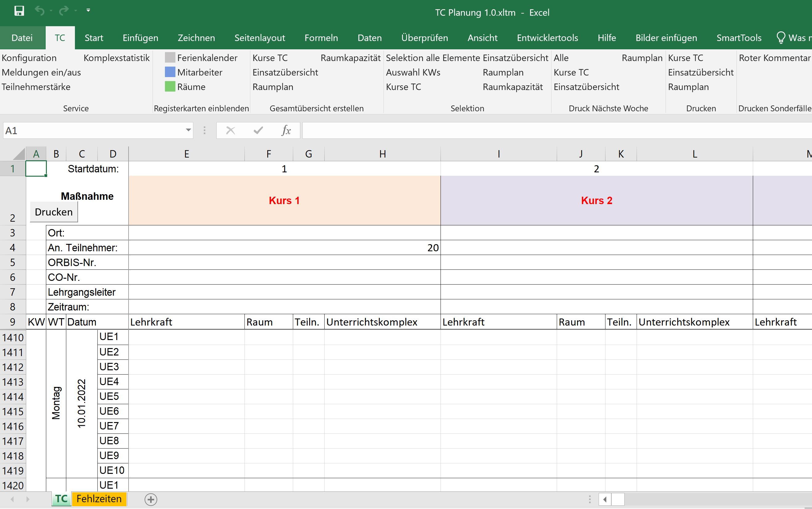Click the green Räume icon
812x509 pixels.
tap(170, 87)
